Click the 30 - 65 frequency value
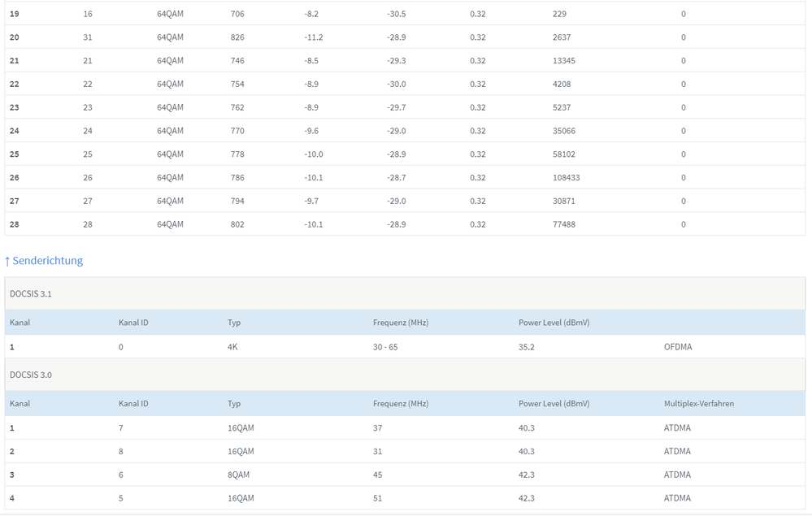Viewport: 812px width, 516px height. click(385, 347)
